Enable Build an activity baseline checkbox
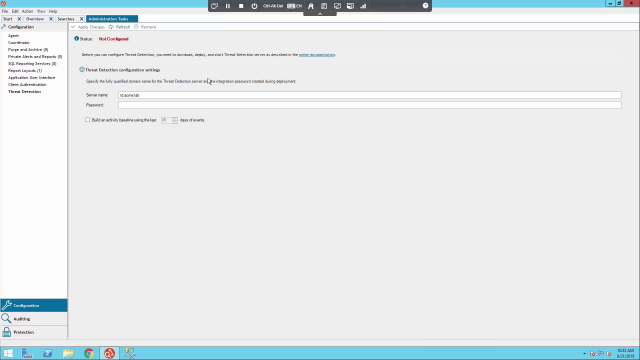The image size is (640, 360). [x=87, y=120]
